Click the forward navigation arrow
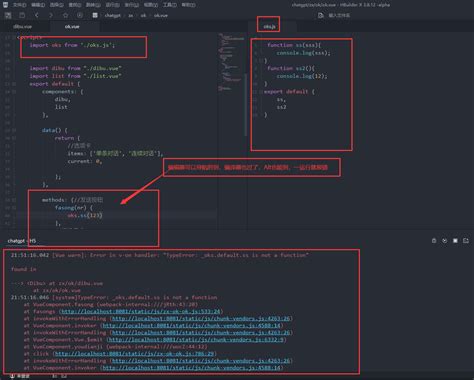 tap(51, 15)
